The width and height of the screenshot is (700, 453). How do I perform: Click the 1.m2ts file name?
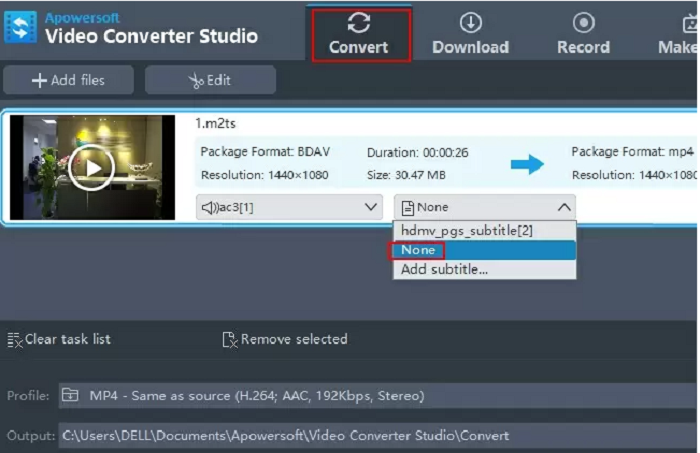point(216,123)
